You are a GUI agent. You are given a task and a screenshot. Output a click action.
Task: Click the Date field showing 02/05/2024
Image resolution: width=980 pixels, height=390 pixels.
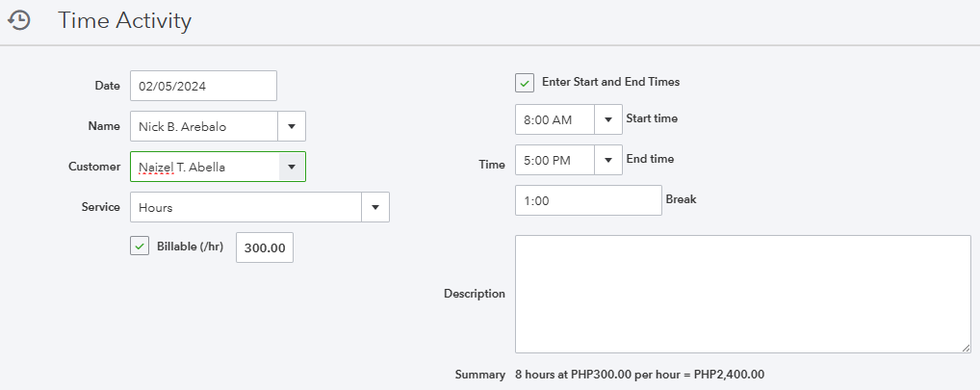coord(203,86)
